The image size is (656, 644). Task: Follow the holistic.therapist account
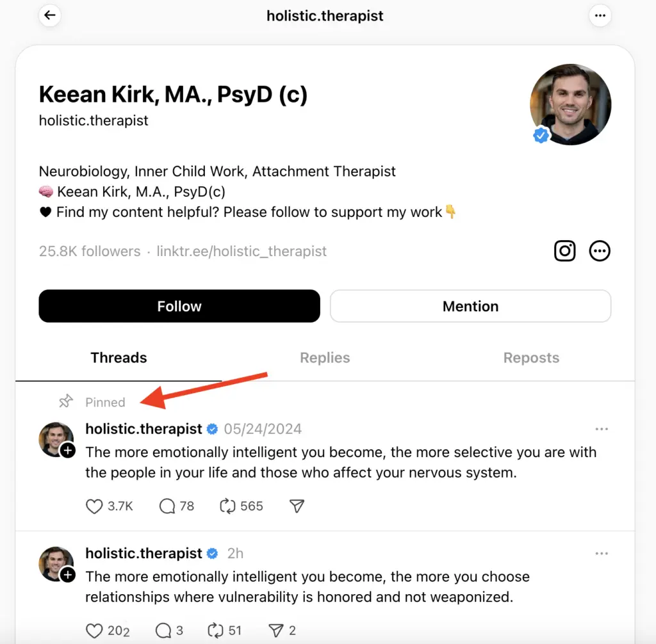pos(179,306)
